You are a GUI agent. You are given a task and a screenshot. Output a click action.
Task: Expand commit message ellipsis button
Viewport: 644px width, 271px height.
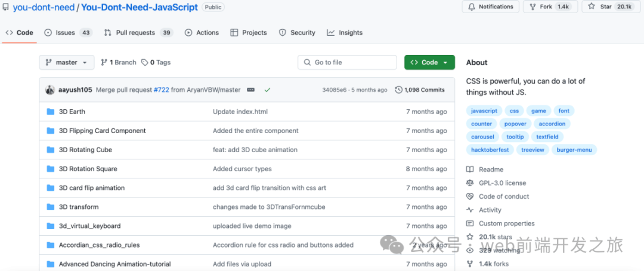coord(250,90)
